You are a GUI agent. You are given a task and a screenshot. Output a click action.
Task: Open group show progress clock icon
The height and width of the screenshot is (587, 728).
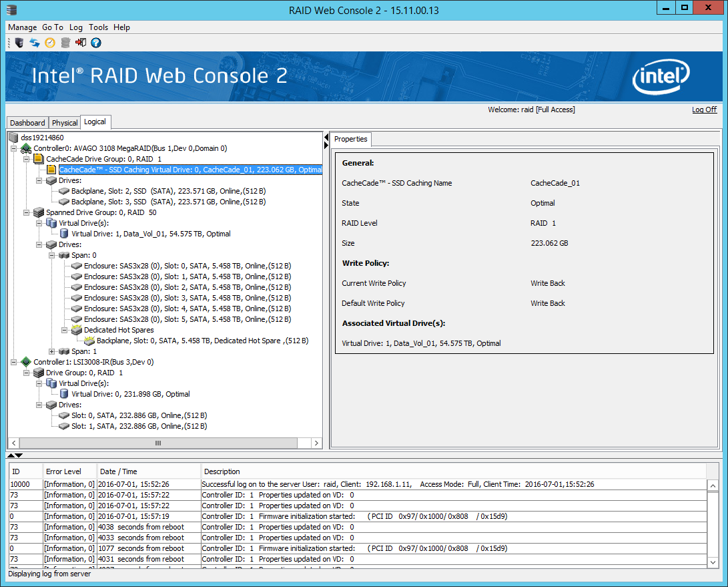click(49, 43)
